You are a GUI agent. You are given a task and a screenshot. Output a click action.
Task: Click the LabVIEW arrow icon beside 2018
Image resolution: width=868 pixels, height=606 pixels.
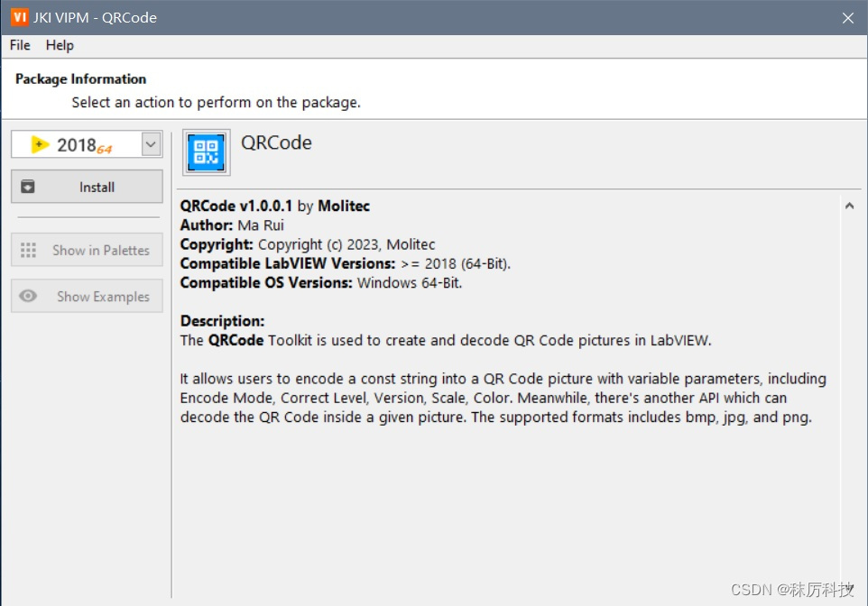coord(40,144)
